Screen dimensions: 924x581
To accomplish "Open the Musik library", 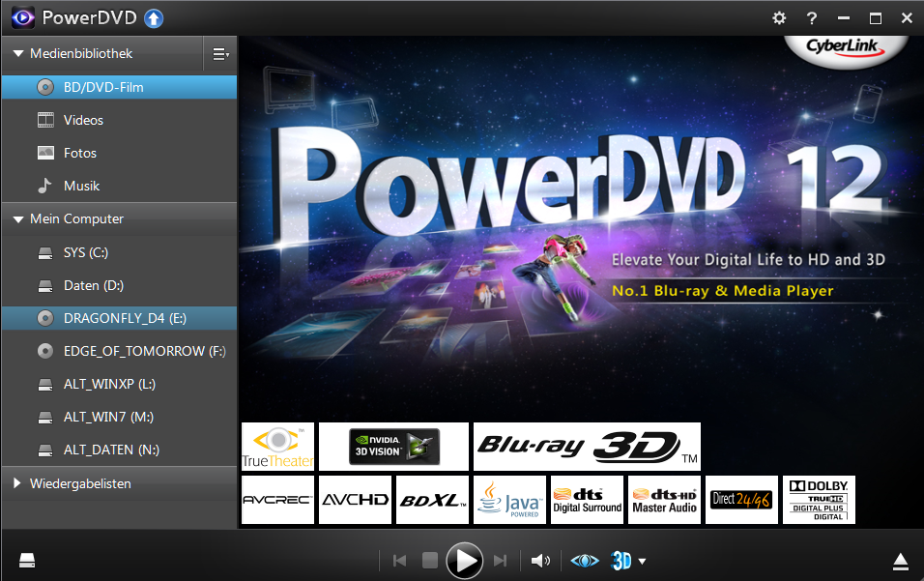I will (120, 187).
